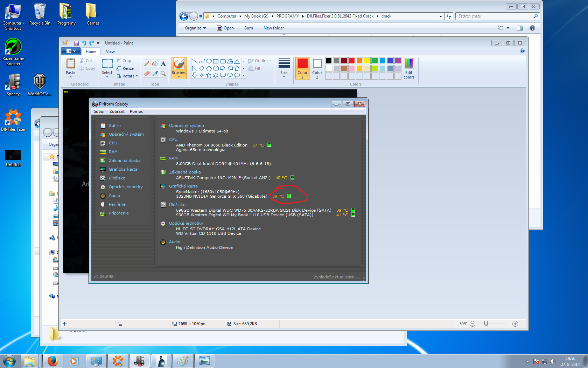The width and height of the screenshot is (588, 368).
Task: Click the Brushes tool button
Action: tap(178, 68)
